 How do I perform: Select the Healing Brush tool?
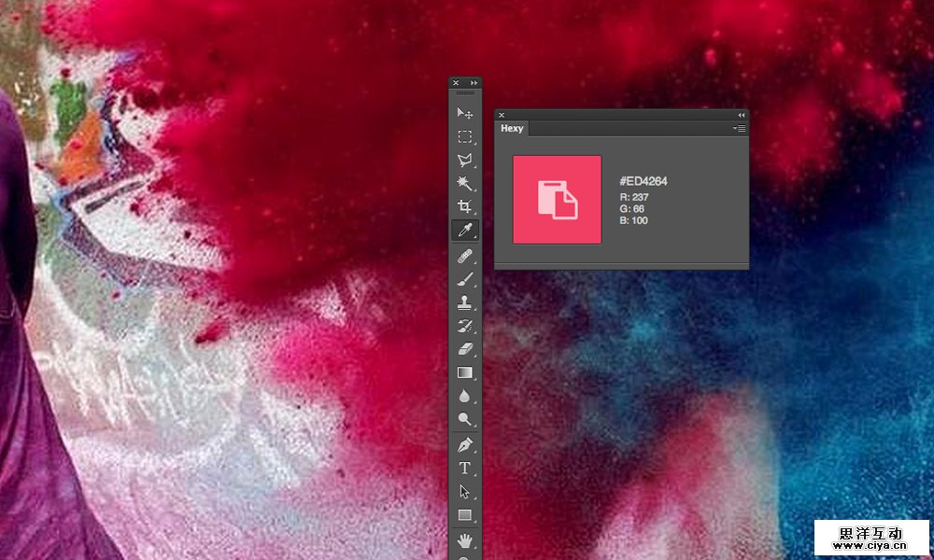click(464, 255)
